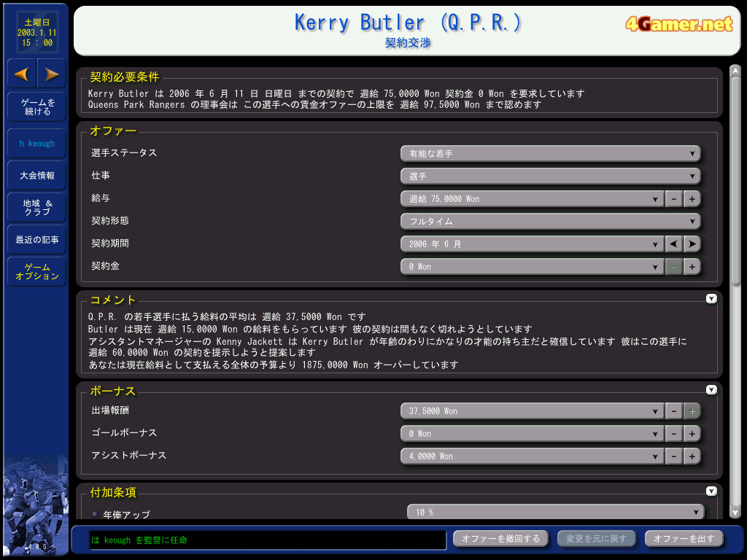
Task: Open the 契約期間 2006年6月 dropdown
Action: [532, 244]
